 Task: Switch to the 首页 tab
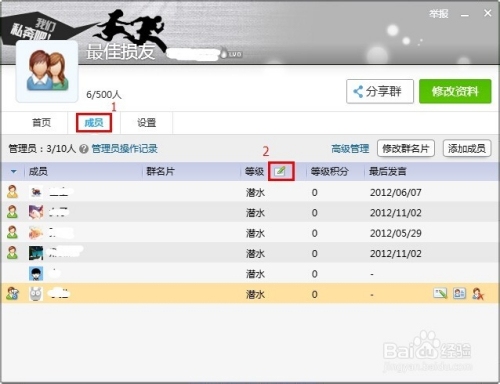coord(42,123)
